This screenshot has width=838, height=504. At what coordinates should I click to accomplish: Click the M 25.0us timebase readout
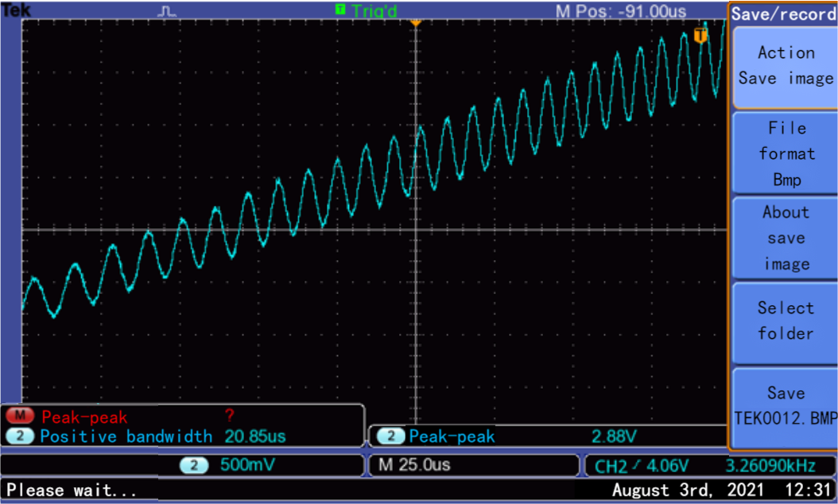click(x=414, y=465)
